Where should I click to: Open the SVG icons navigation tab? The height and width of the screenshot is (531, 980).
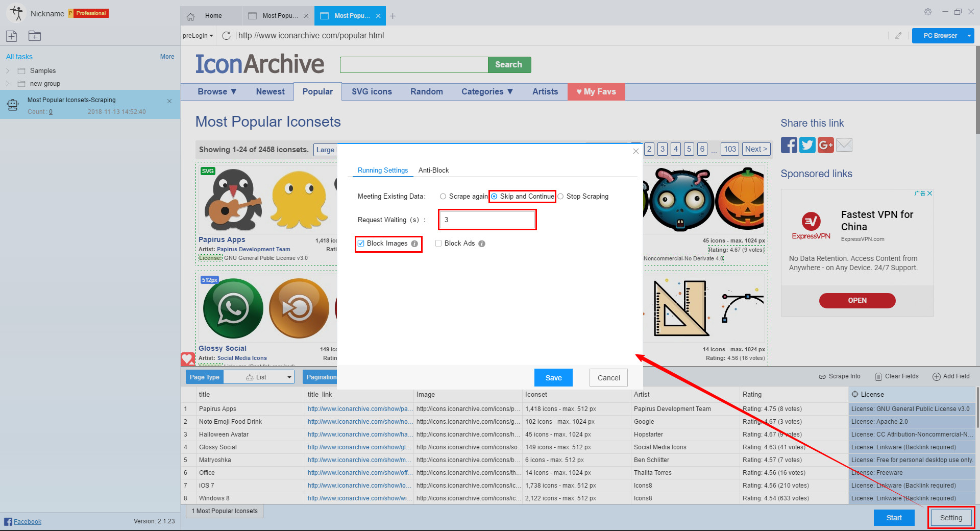(x=371, y=91)
